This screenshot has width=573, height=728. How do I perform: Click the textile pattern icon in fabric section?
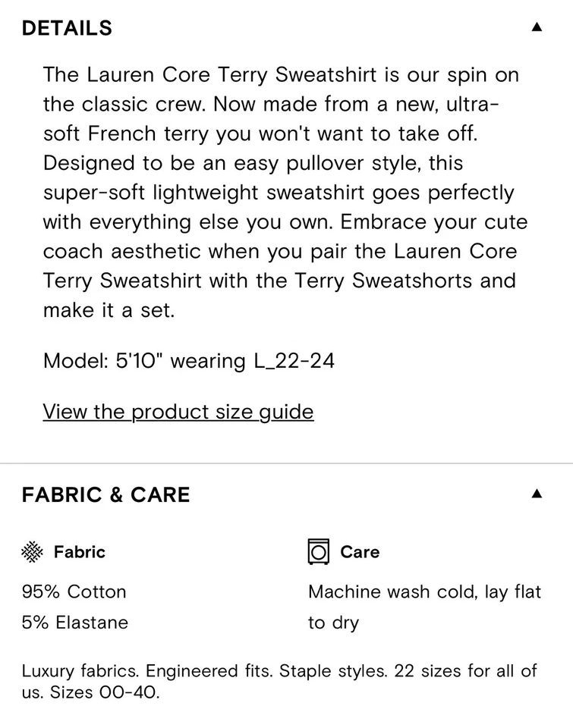pyautogui.click(x=32, y=552)
